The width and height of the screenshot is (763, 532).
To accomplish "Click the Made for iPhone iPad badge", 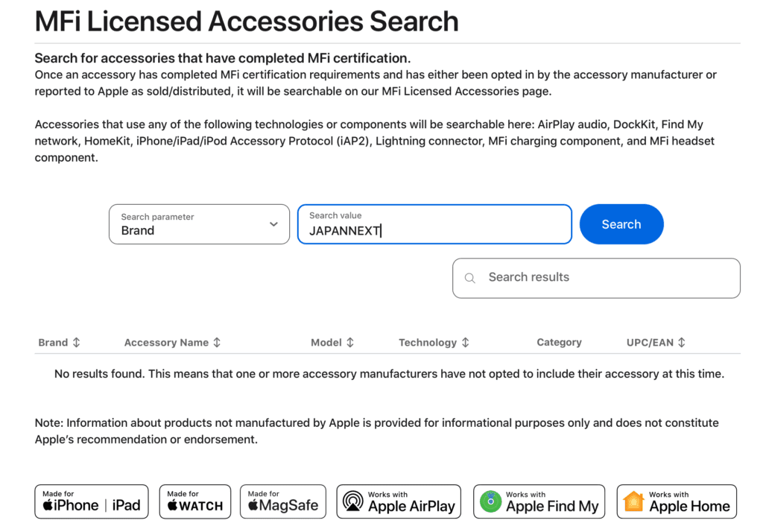I will [x=92, y=501].
